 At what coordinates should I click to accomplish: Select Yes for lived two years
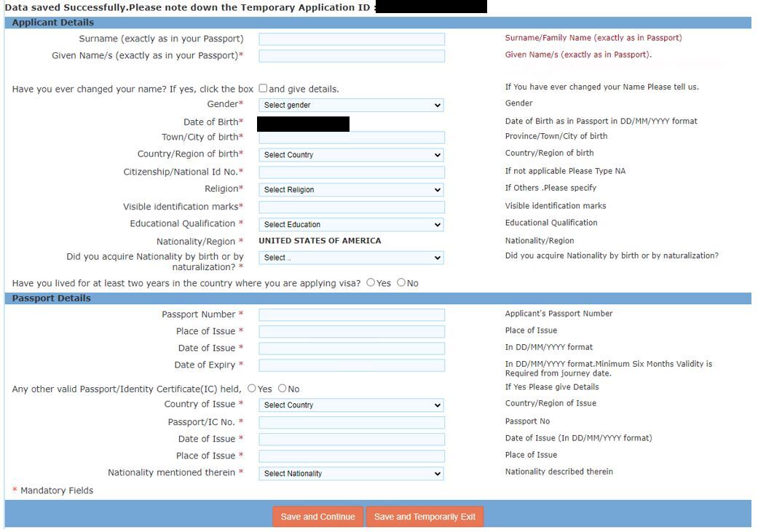371,282
